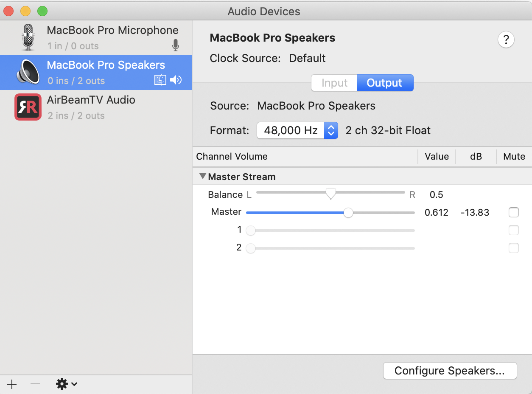Click the Finder system-sound output indicator icon
Image resolution: width=532 pixels, height=394 pixels.
click(x=160, y=80)
